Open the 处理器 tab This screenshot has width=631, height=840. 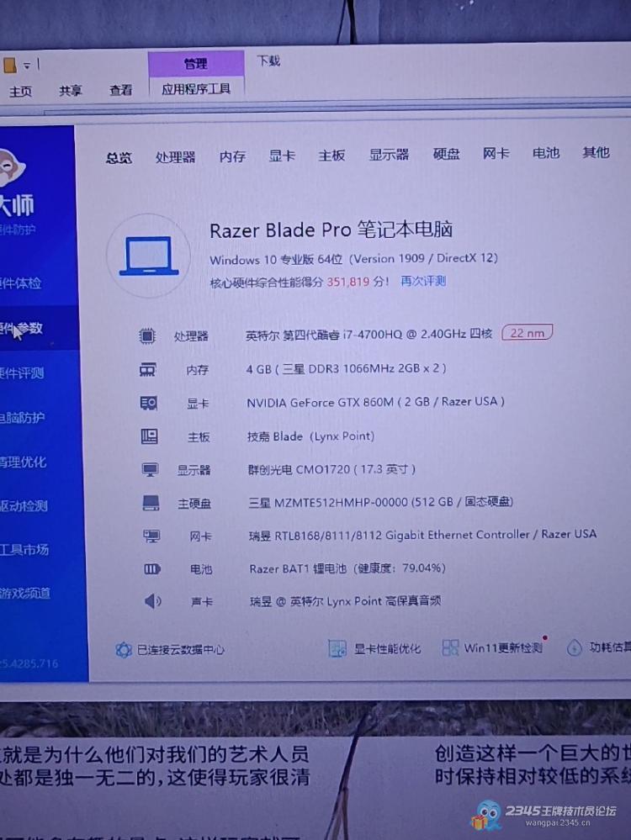pos(175,156)
